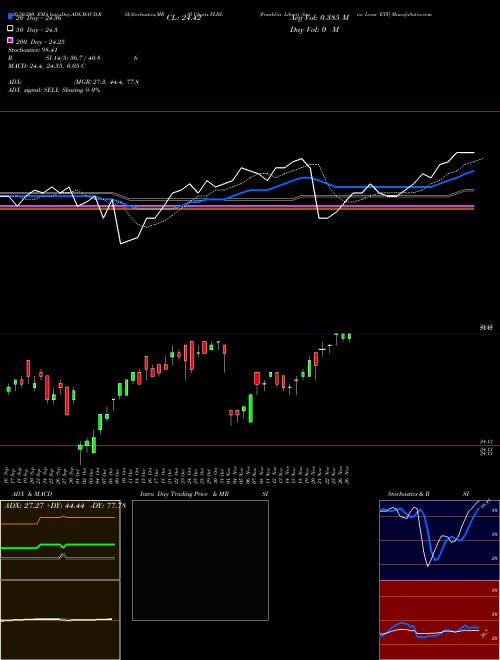Select the '20 Day - 24.36' legend text
This screenshot has width=500, height=660.
click(x=38, y=18)
